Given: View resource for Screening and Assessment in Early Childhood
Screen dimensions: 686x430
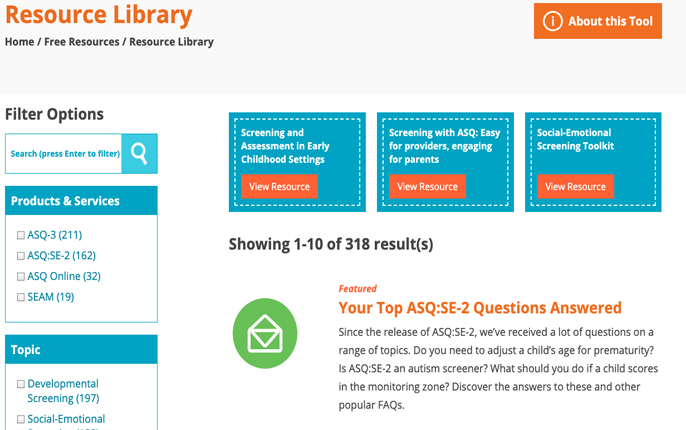Looking at the screenshot, I should pos(279,187).
